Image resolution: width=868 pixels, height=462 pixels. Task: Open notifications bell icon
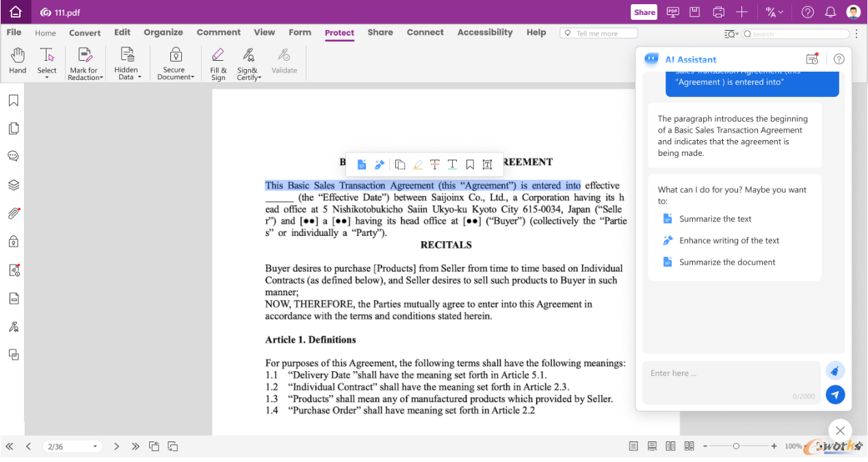[x=830, y=12]
